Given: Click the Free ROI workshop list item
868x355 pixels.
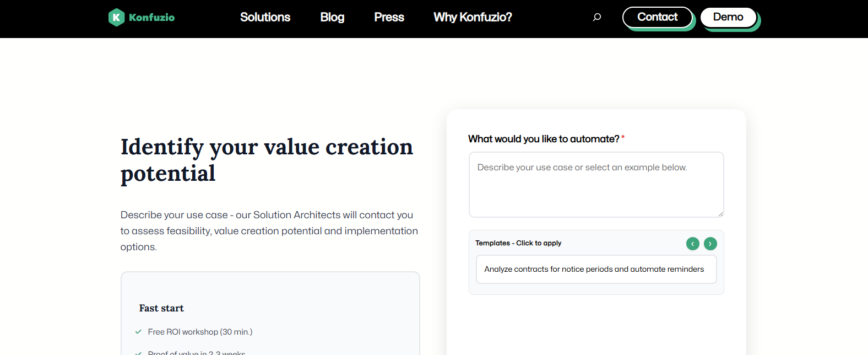Looking at the screenshot, I should coord(200,332).
